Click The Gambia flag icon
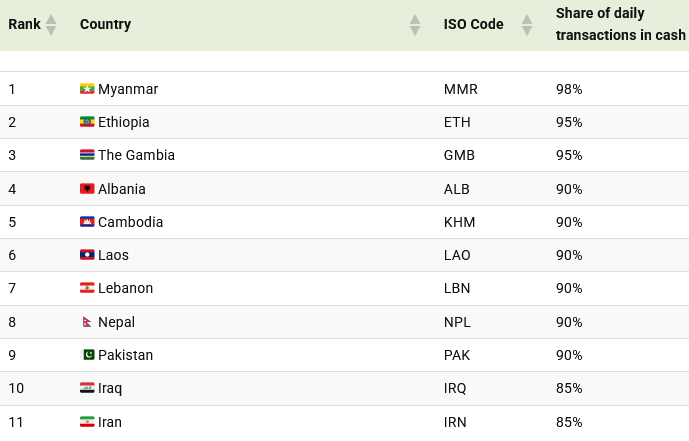The height and width of the screenshot is (441, 689). click(x=87, y=155)
